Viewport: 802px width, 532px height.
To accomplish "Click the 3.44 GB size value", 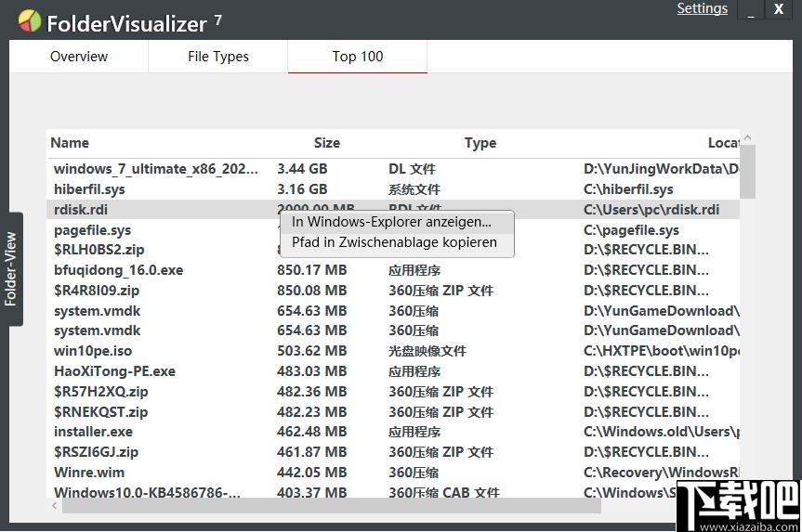I will tap(302, 169).
